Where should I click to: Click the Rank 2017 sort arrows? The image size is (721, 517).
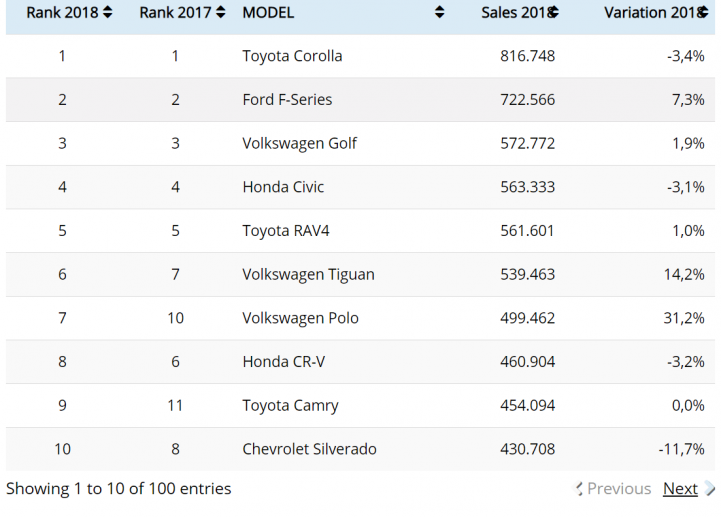[x=221, y=12]
